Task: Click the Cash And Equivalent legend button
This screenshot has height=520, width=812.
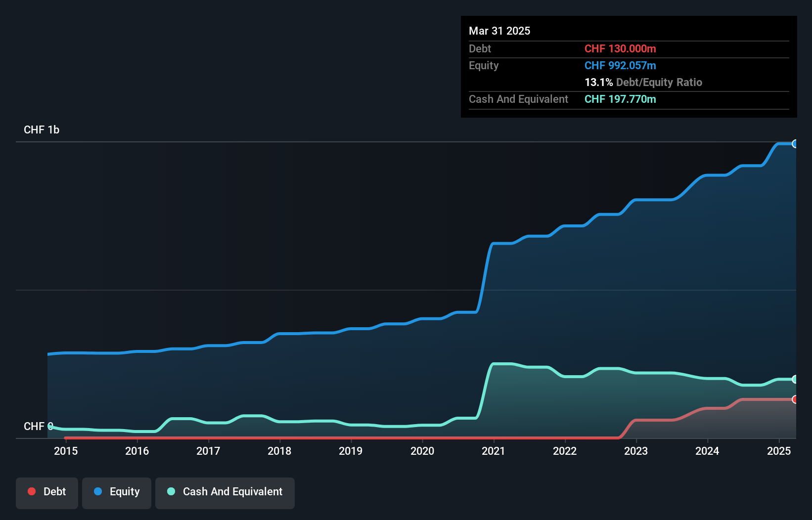Action: (225, 492)
